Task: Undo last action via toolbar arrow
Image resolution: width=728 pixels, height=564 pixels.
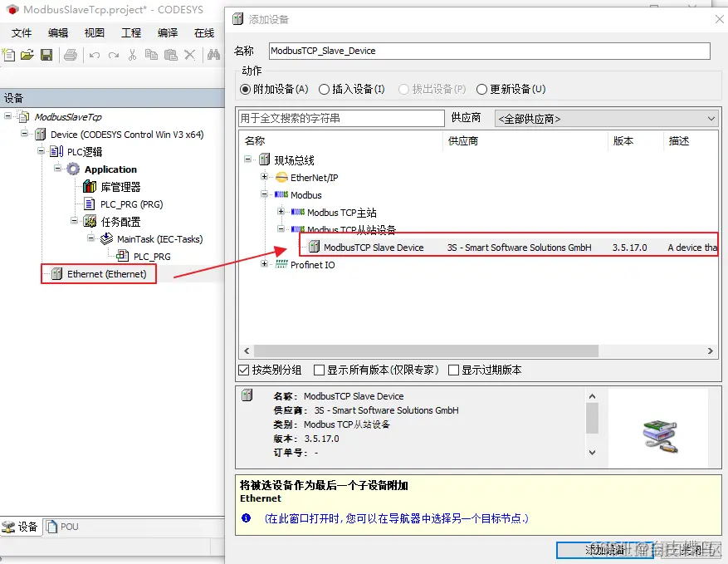Action: tap(95, 56)
